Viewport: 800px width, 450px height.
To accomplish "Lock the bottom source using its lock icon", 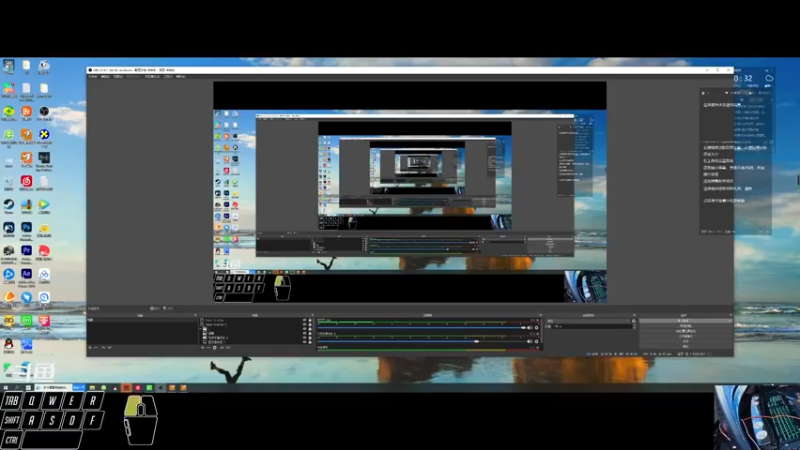I will click(310, 342).
